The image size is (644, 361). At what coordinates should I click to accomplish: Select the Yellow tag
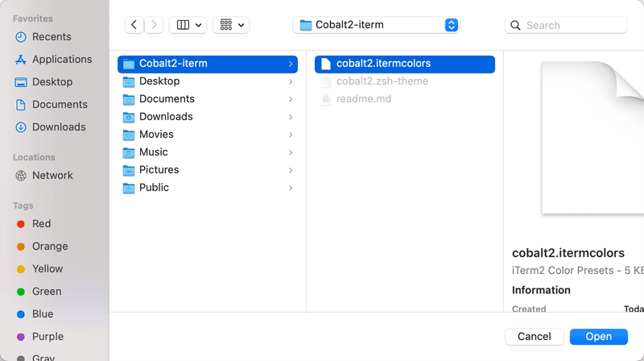39,269
